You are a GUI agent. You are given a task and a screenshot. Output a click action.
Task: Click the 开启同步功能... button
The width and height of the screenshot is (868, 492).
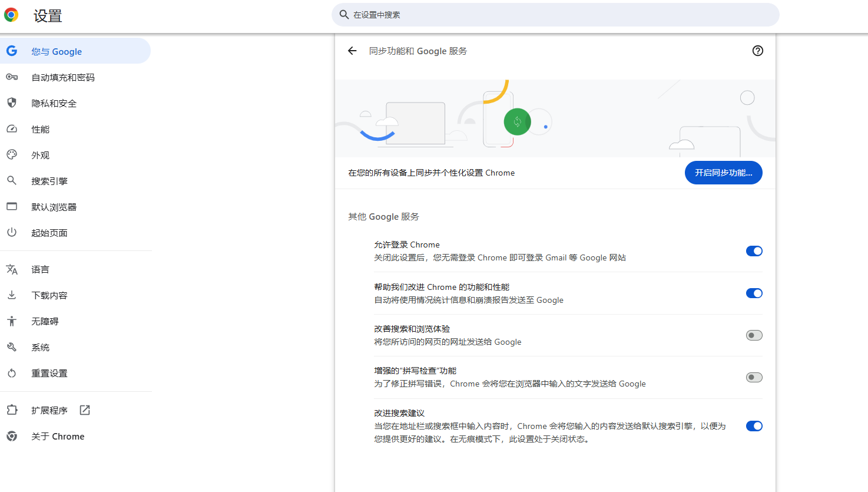pos(723,173)
